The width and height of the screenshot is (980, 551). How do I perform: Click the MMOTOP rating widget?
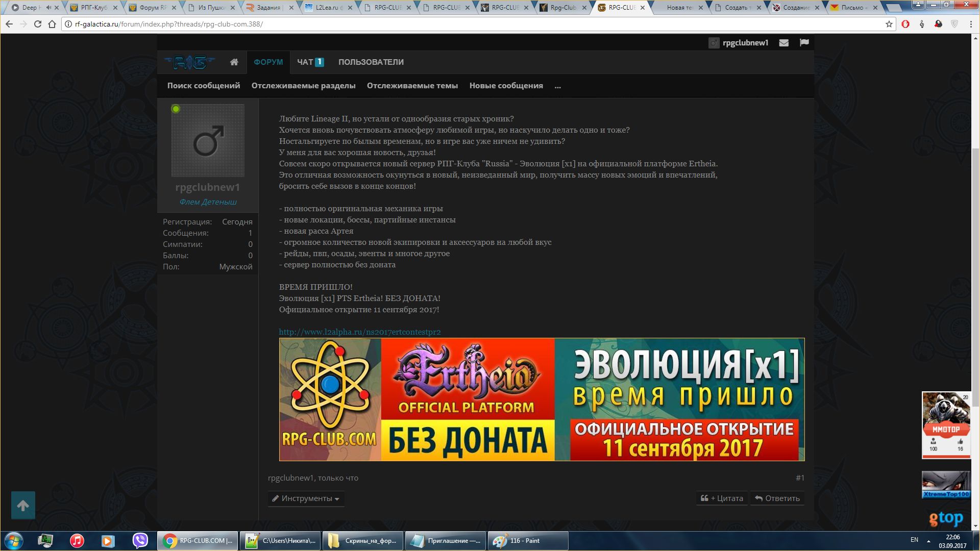click(946, 425)
